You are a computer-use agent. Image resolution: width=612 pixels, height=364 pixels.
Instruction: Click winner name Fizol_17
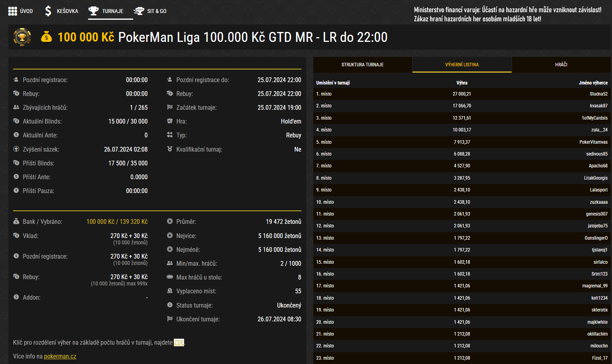pos(600,358)
